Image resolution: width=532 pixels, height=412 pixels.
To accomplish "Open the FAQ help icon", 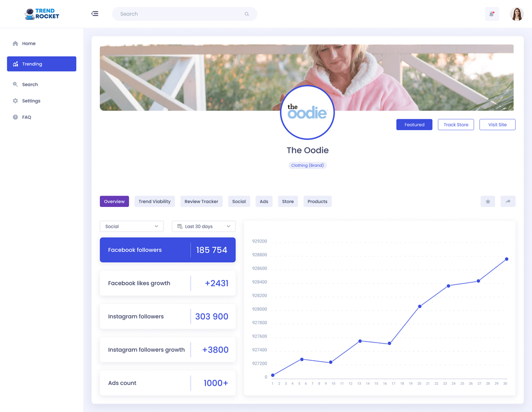I will click(15, 117).
